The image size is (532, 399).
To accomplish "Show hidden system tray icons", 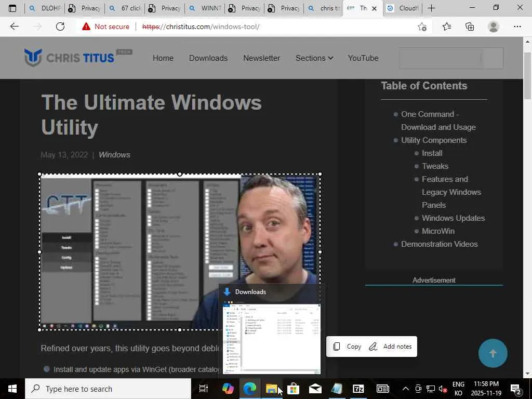I will point(405,389).
